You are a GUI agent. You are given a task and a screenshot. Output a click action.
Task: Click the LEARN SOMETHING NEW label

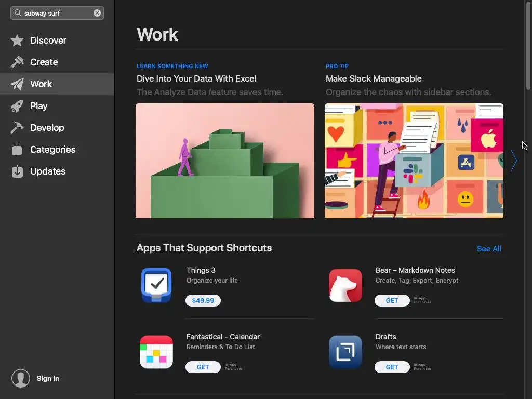[172, 66]
